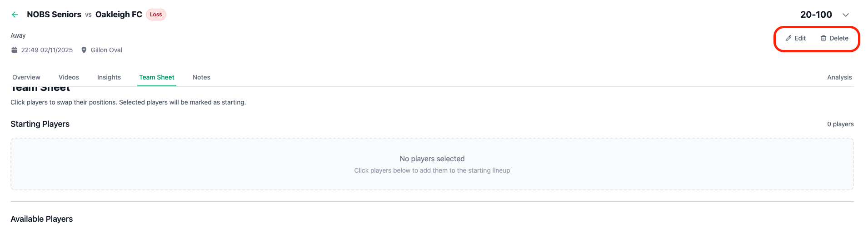Click the location pin icon

pos(84,50)
